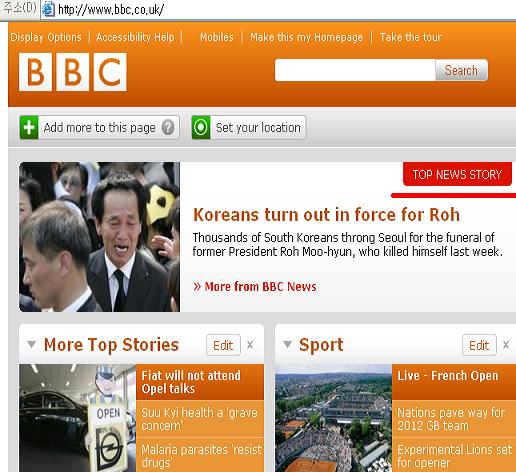Close the Sport panel
The height and width of the screenshot is (472, 516).
(x=506, y=345)
